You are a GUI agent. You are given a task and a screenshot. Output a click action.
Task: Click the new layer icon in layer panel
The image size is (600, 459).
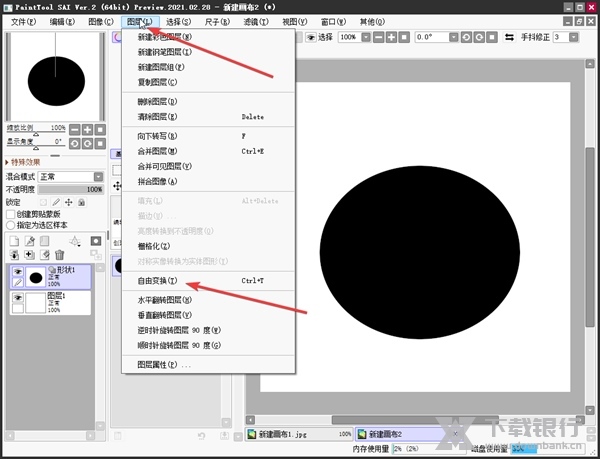14,240
